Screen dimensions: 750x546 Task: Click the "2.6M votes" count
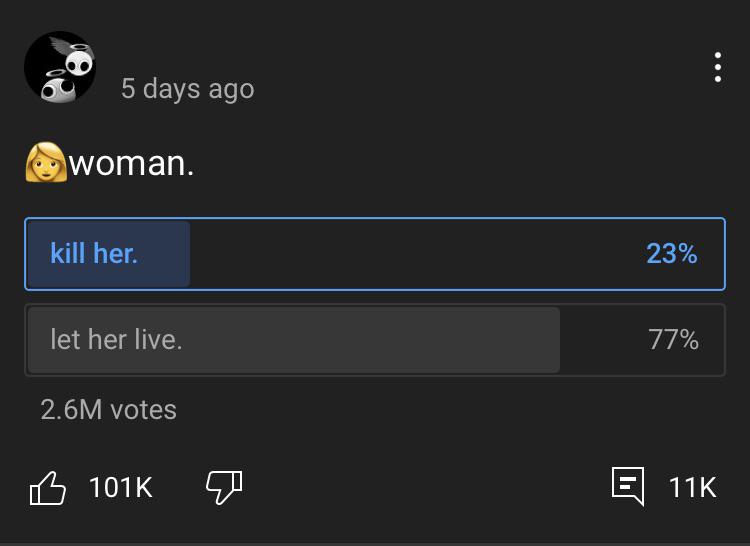tap(108, 409)
